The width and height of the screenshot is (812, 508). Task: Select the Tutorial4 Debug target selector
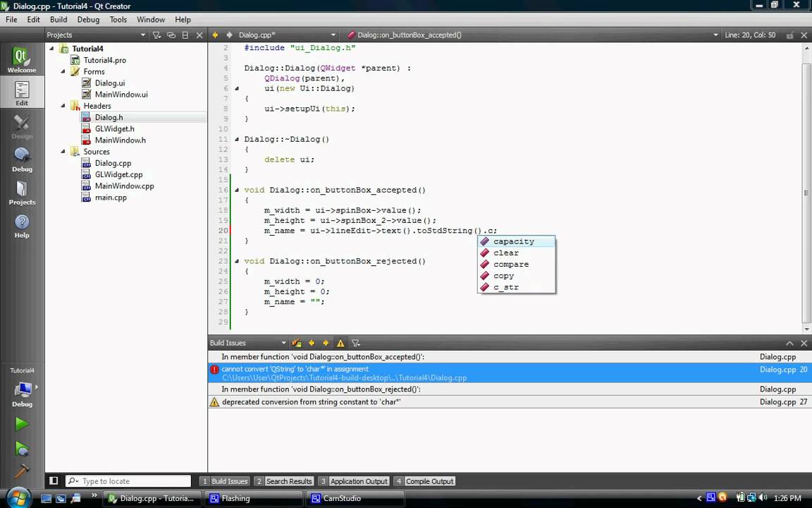[x=22, y=388]
